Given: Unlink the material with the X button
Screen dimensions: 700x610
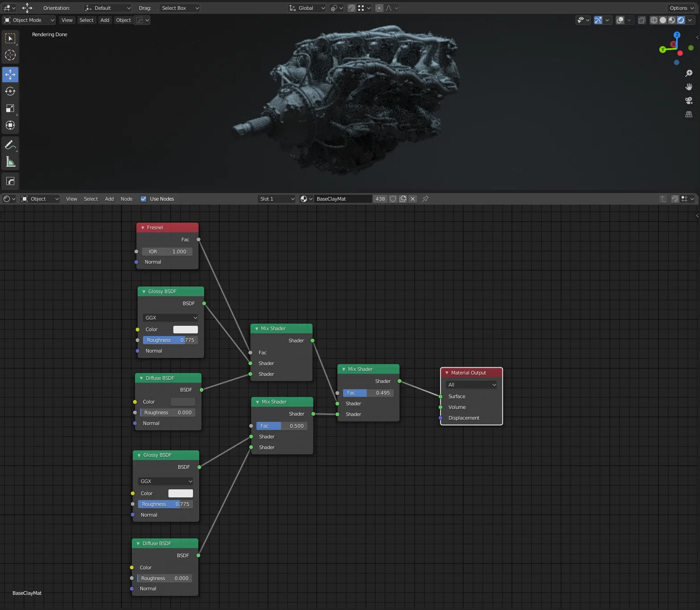Looking at the screenshot, I should tap(413, 199).
